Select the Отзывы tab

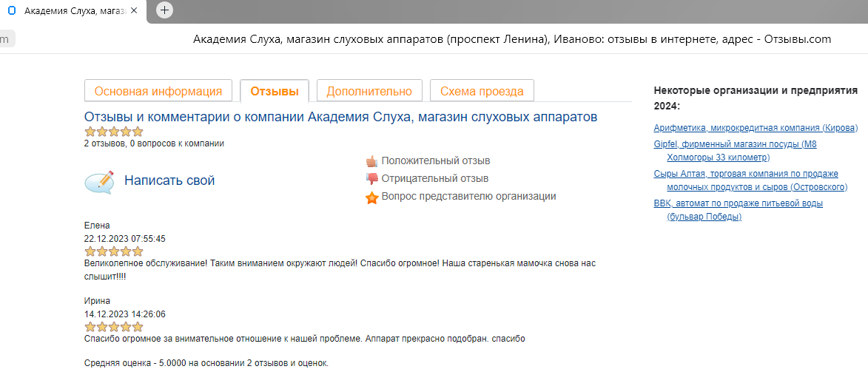(275, 91)
